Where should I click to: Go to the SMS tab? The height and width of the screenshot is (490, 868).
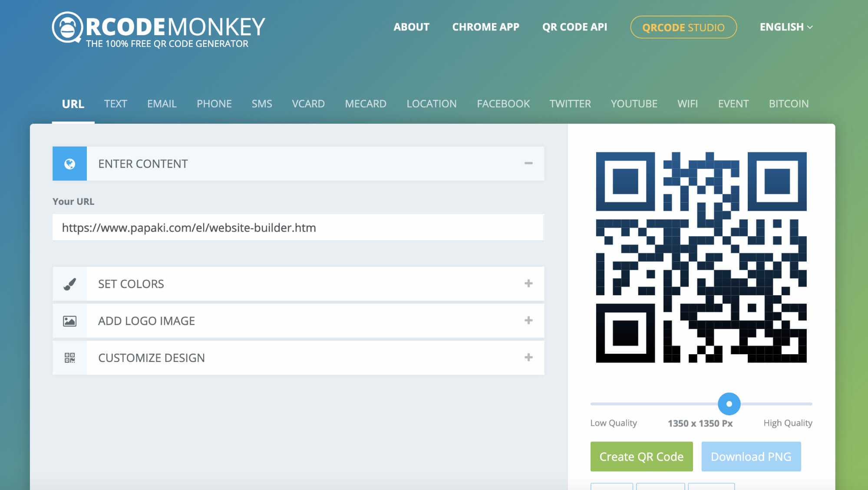click(262, 104)
